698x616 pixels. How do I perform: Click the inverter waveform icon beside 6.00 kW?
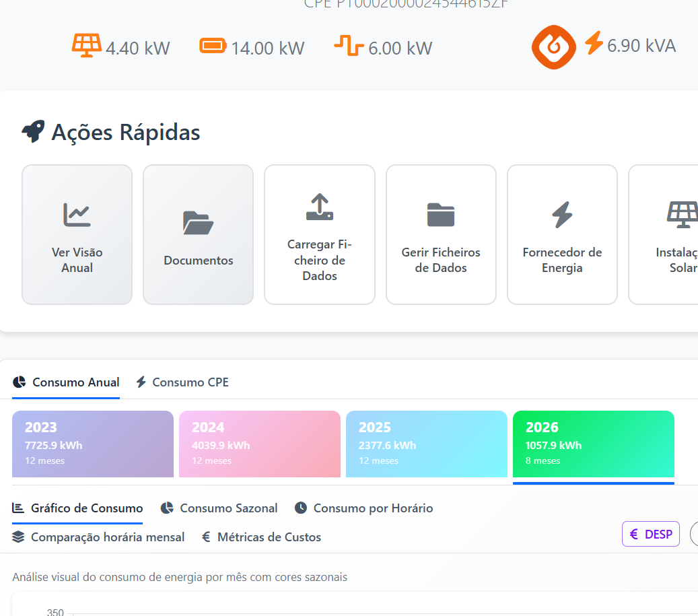coord(349,45)
